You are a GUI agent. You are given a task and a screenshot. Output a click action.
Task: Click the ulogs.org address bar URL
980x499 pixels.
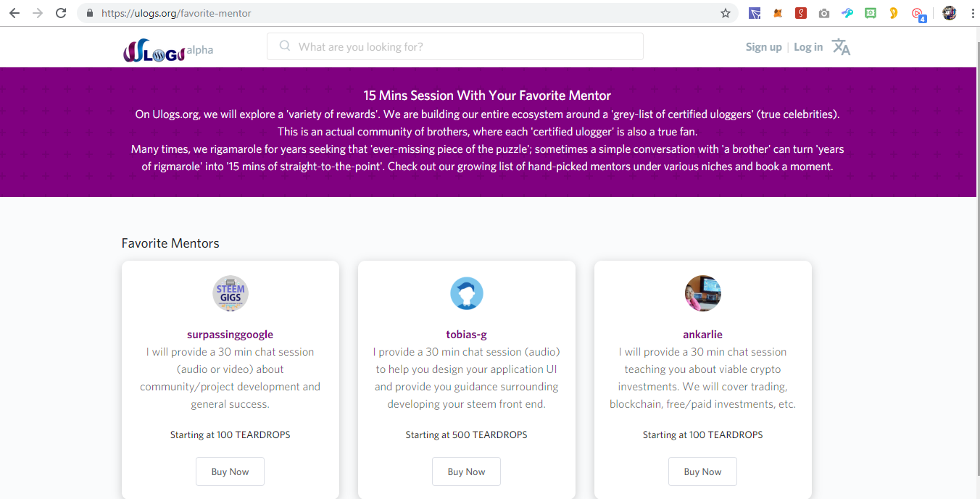(176, 13)
